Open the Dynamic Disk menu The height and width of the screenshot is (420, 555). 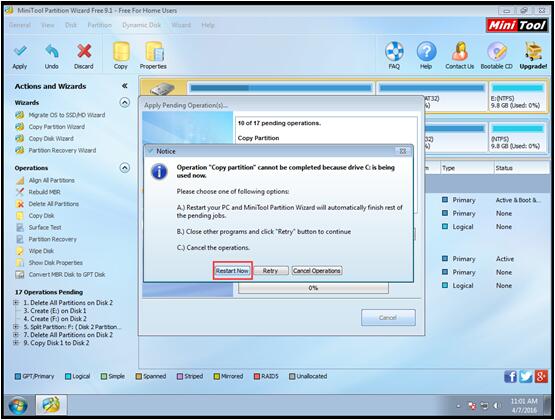point(142,25)
